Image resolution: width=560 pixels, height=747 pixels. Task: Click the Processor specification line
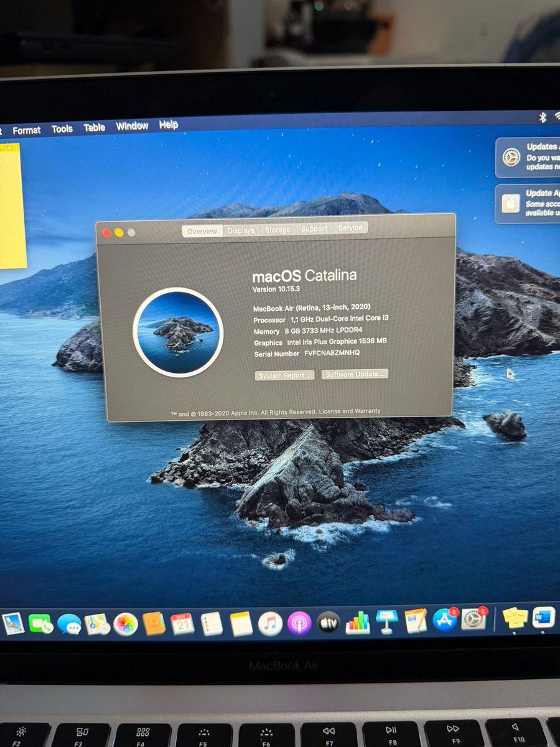[321, 319]
